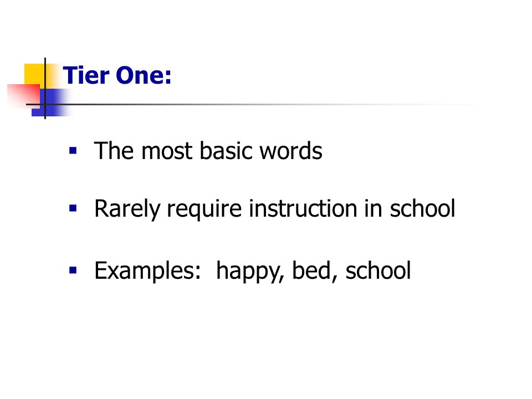Select the bullet marker before 'Rarely require instruction'
Screen dimensions: 532x399
[73, 208]
